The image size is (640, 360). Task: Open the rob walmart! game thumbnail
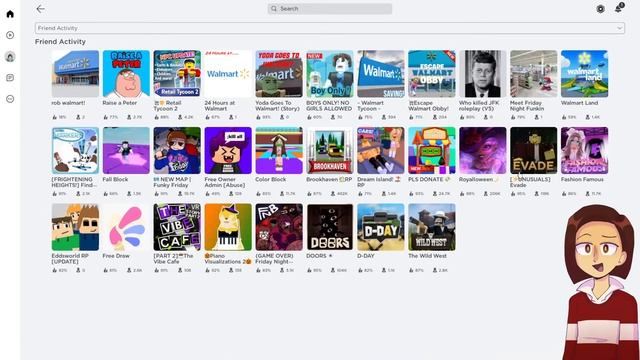click(75, 74)
